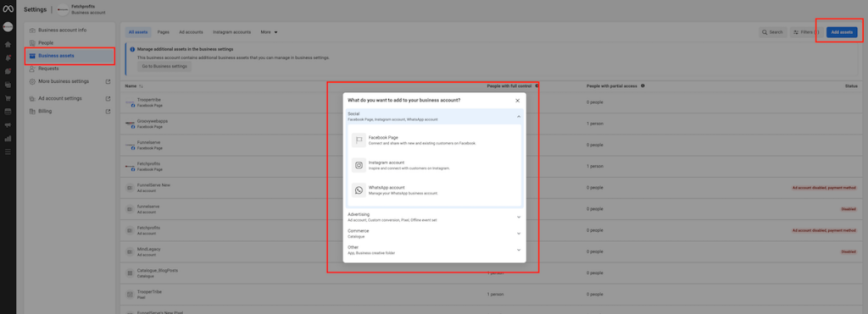
Task: Open People in the sidebar
Action: [x=70, y=42]
